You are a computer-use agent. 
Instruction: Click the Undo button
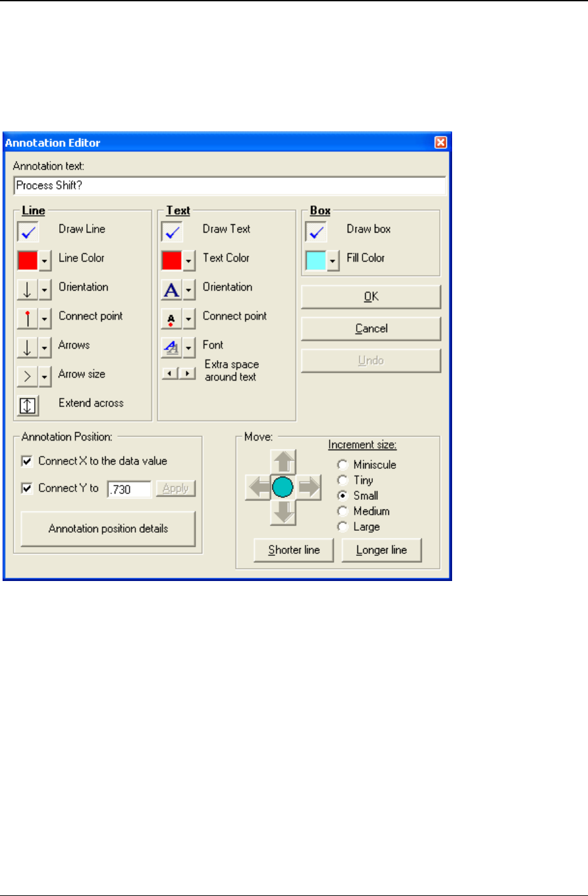click(371, 361)
